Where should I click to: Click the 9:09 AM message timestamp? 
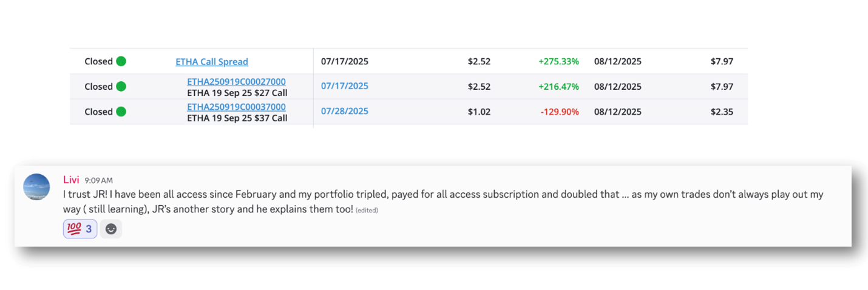pyautogui.click(x=98, y=180)
